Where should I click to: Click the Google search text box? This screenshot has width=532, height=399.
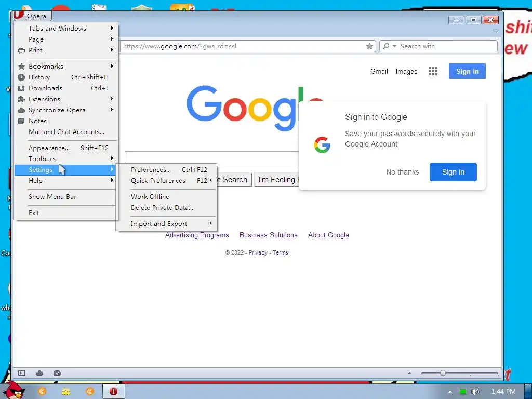[x=211, y=159]
